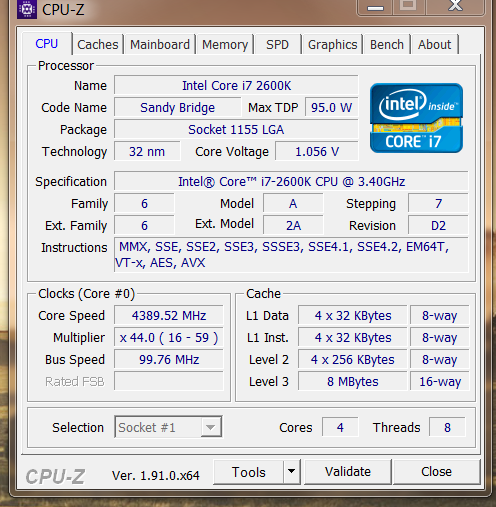Viewport: 496px width, 507px height.
Task: Open the Socket #1 selection dropdown
Action: click(x=168, y=427)
